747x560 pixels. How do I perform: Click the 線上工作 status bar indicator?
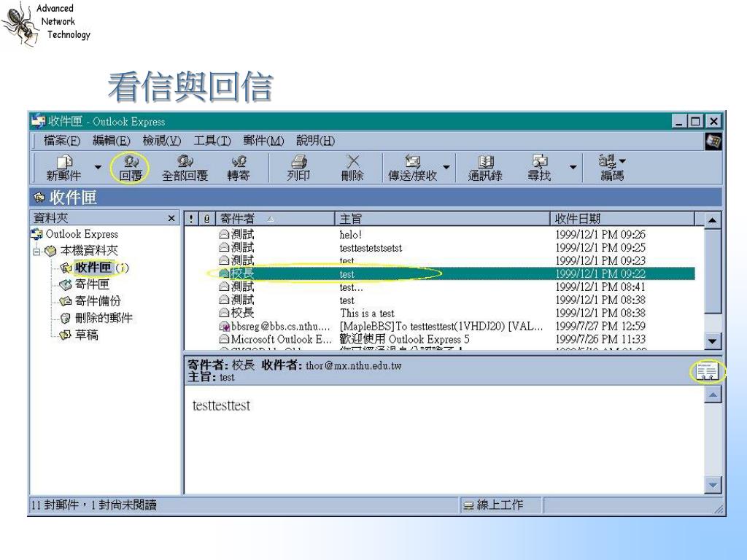(500, 505)
